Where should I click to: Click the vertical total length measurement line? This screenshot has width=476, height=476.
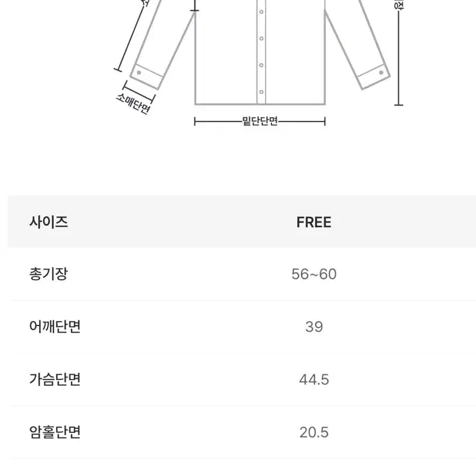(399, 58)
